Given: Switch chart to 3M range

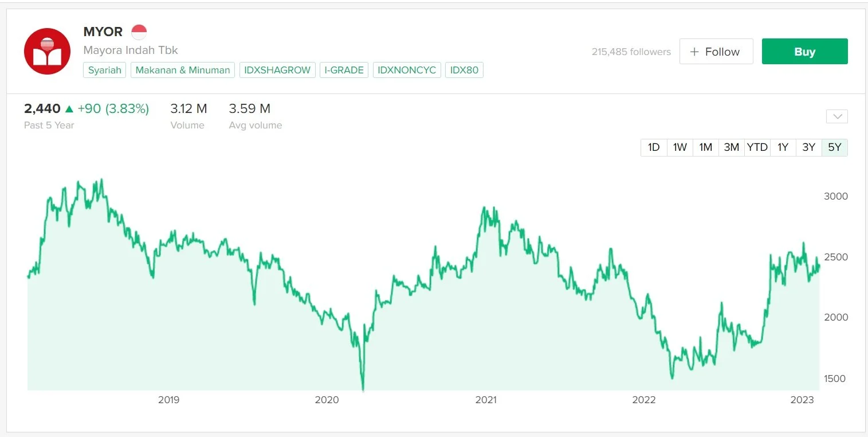Looking at the screenshot, I should tap(732, 147).
